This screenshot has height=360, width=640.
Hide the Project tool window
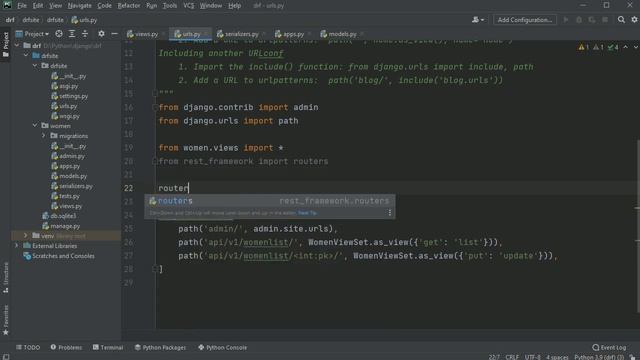point(114,34)
